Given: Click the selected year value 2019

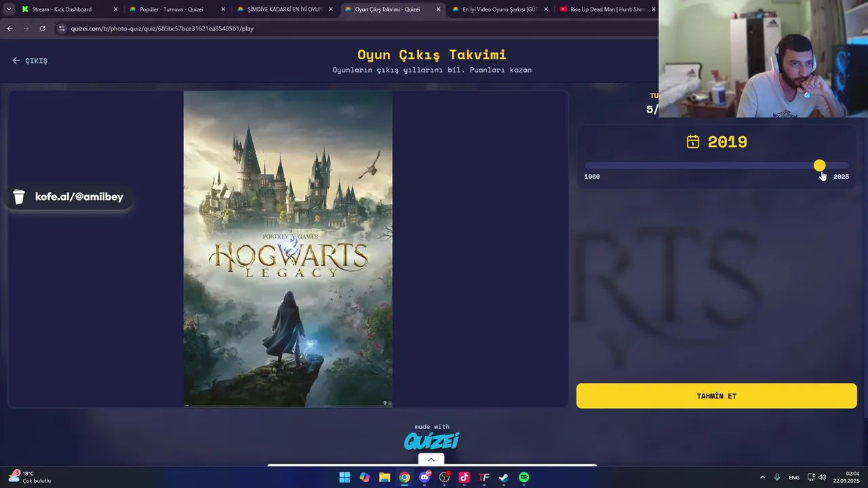Looking at the screenshot, I should click(727, 142).
